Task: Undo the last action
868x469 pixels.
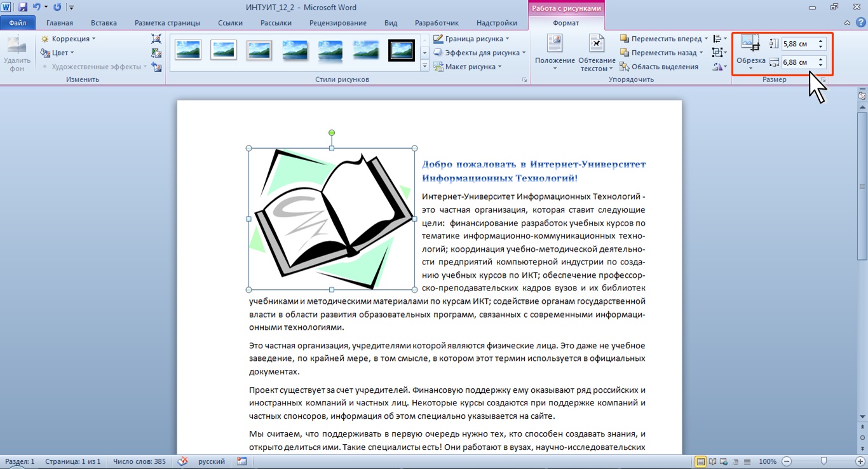Action: pyautogui.click(x=36, y=8)
